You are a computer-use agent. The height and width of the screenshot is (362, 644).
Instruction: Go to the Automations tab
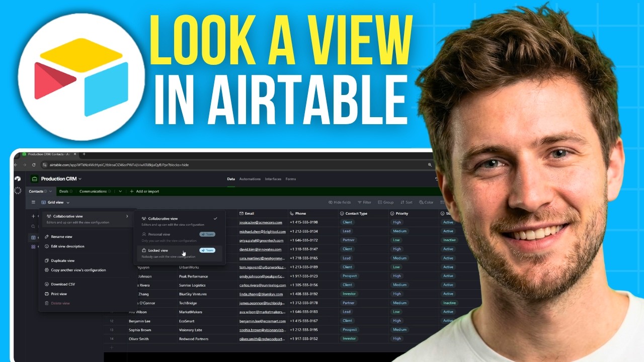click(x=250, y=179)
